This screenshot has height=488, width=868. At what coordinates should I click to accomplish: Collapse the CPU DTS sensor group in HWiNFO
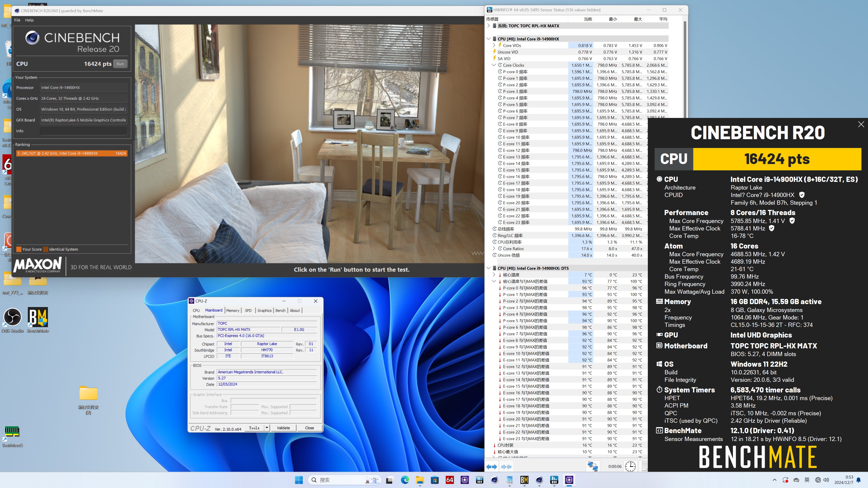[488, 268]
